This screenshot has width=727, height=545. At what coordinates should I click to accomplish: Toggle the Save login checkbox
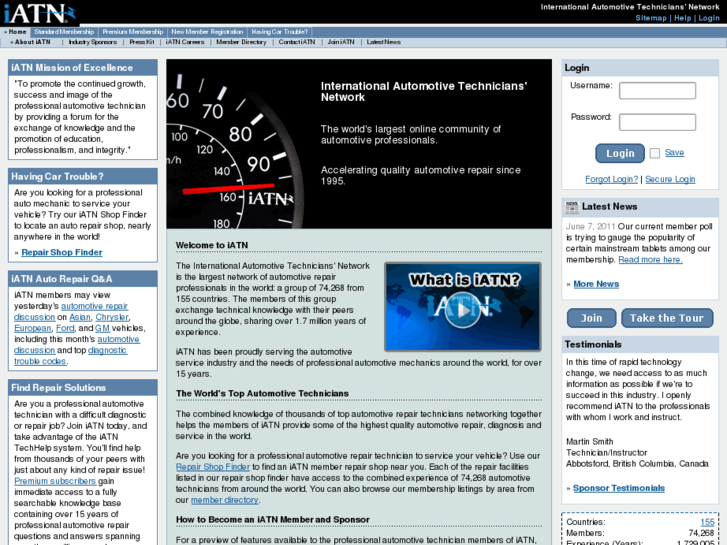coord(655,153)
